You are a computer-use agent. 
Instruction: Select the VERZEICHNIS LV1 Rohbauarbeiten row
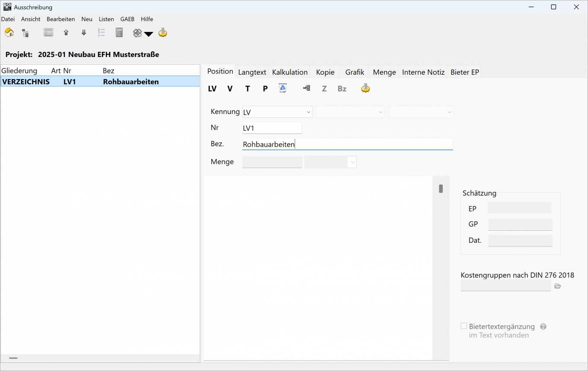(100, 82)
